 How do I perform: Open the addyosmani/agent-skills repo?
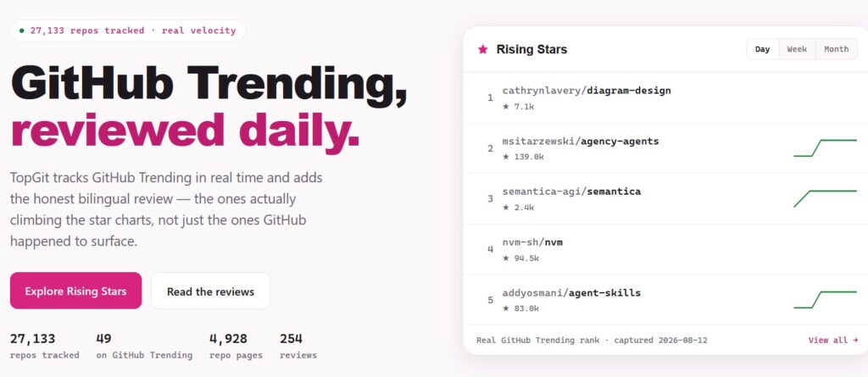(571, 293)
